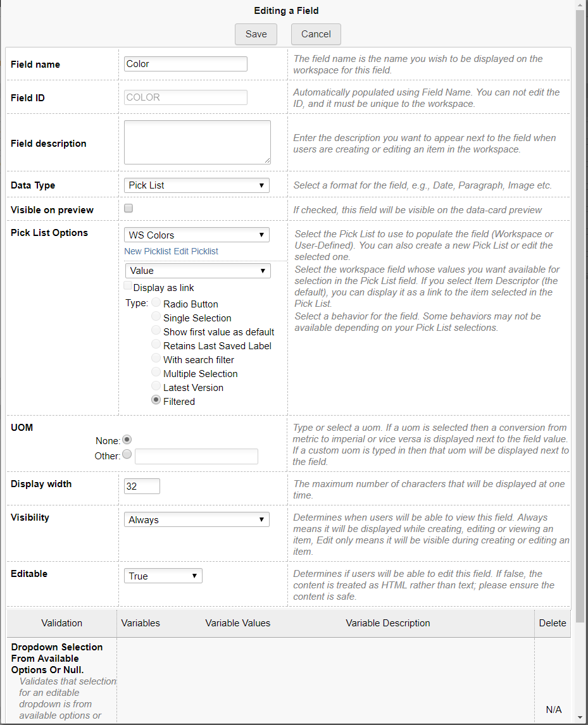Select Retains Last Saved Label
Screen dimensions: 588x725
pyautogui.click(x=156, y=344)
